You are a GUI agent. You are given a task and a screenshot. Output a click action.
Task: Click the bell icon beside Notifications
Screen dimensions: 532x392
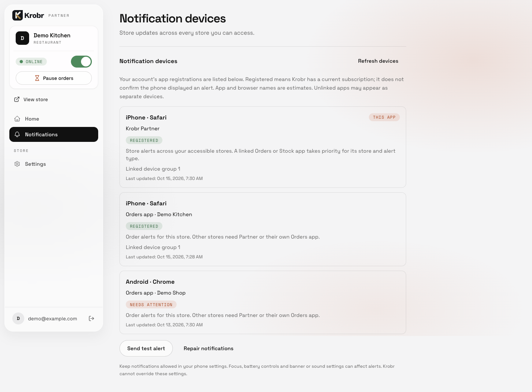pyautogui.click(x=17, y=134)
